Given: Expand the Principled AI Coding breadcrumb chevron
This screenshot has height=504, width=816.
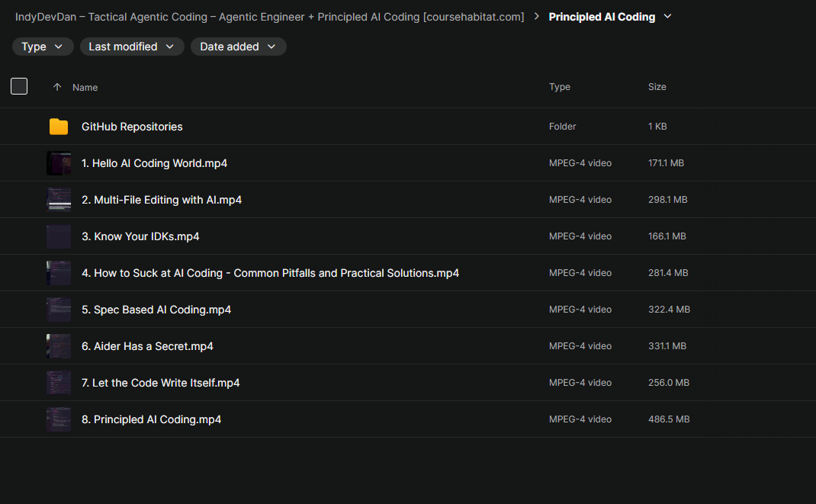Looking at the screenshot, I should pos(668,17).
